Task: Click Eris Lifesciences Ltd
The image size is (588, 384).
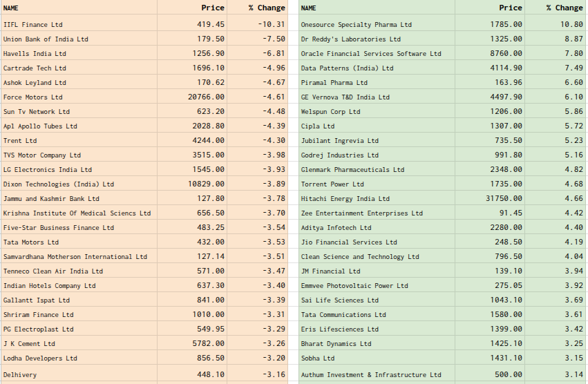Action: pyautogui.click(x=340, y=329)
